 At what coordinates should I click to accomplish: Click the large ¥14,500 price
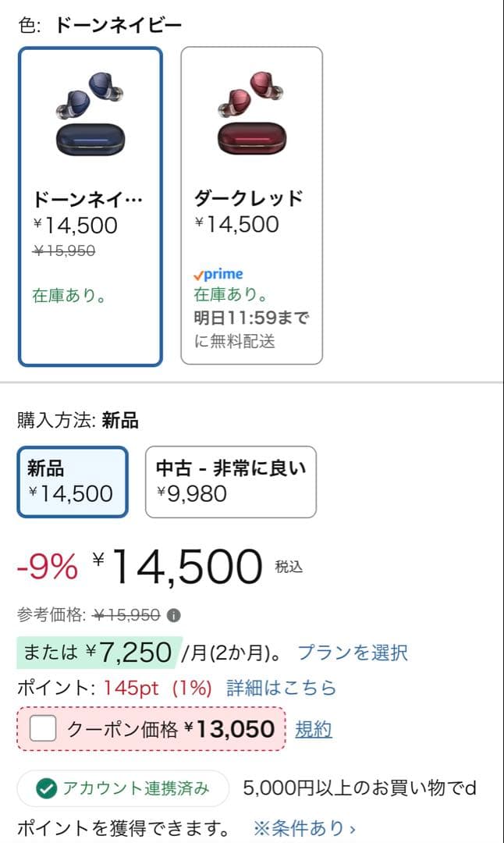(186, 567)
